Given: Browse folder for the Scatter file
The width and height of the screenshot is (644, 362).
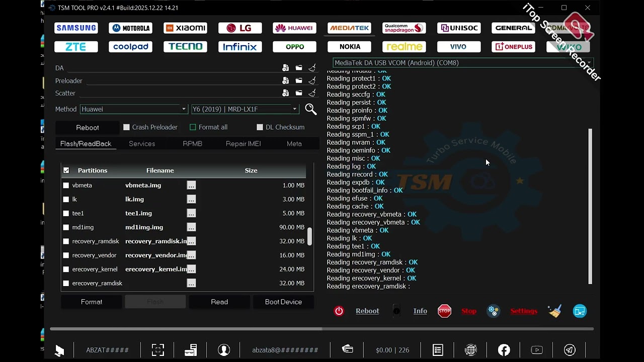Looking at the screenshot, I should (x=299, y=93).
